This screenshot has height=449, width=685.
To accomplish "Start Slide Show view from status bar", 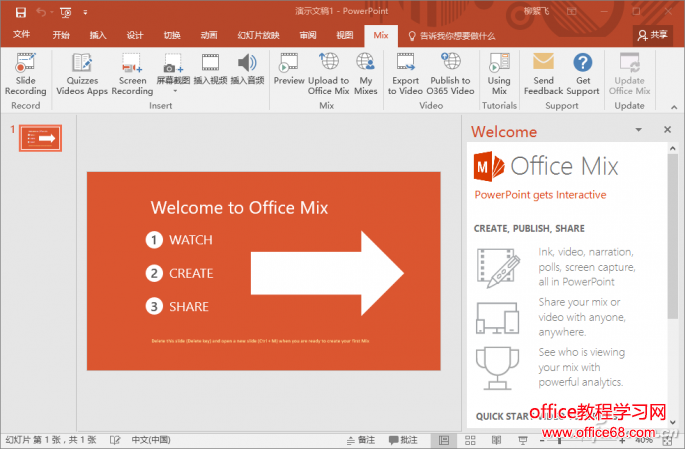I will [522, 440].
